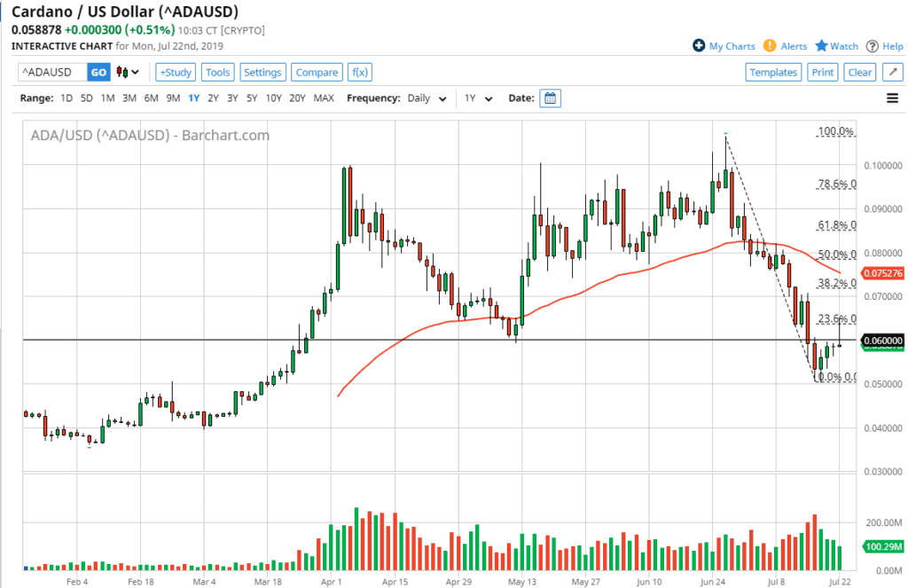908x588 pixels.
Task: Open the Tools menu button
Action: click(x=218, y=73)
